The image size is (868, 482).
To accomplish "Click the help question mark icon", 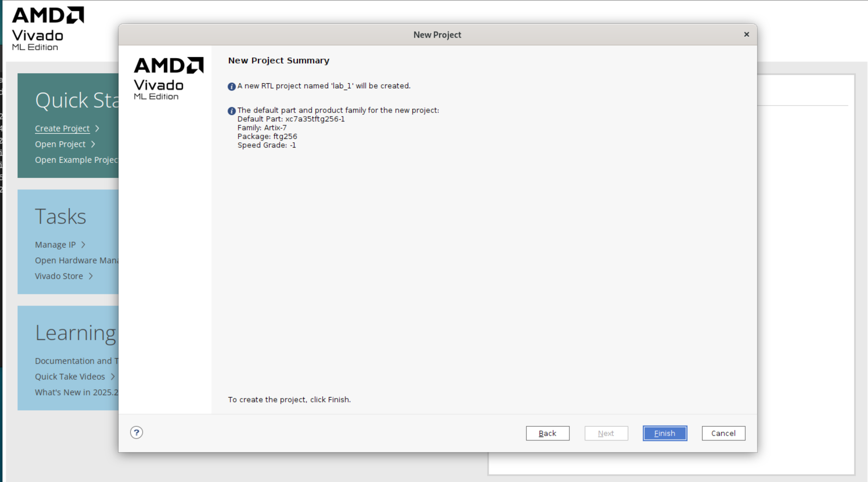I will click(x=137, y=432).
